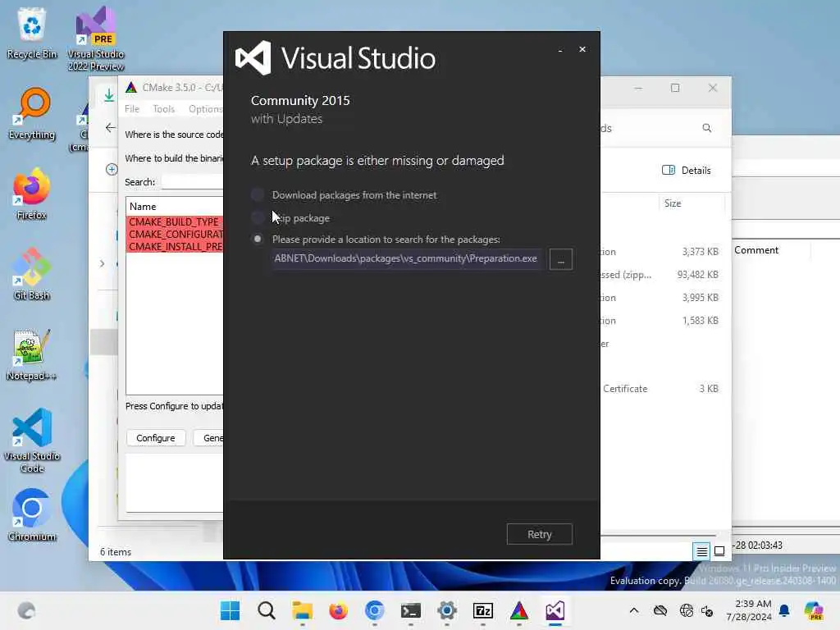The width and height of the screenshot is (840, 630).
Task: Switch to details list view in File Explorer
Action: [702, 551]
